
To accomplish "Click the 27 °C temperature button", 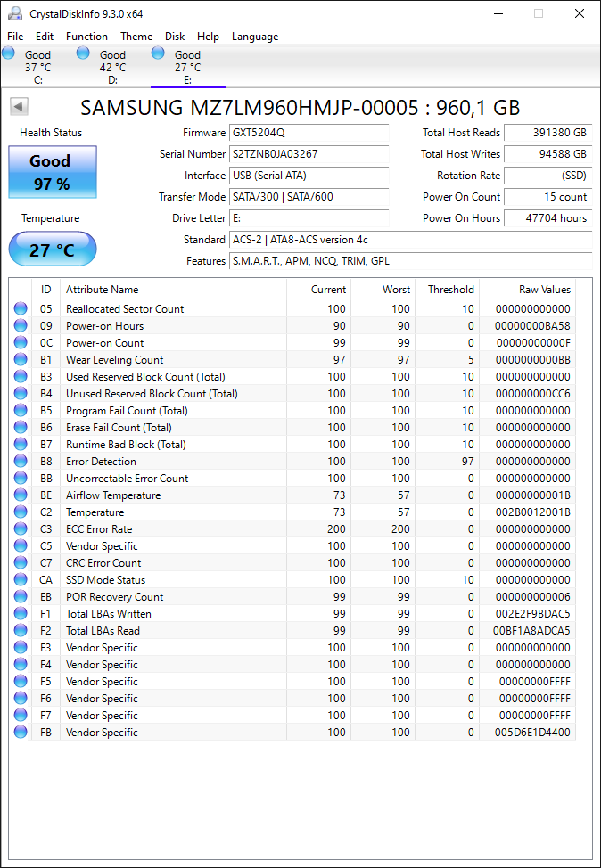I will pyautogui.click(x=53, y=250).
